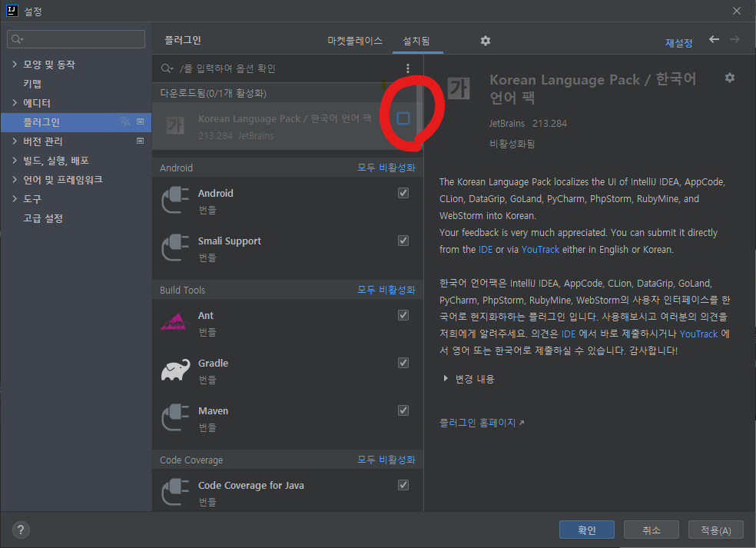Click the 확인 button
Image resolution: width=756 pixels, height=548 pixels.
point(587,530)
